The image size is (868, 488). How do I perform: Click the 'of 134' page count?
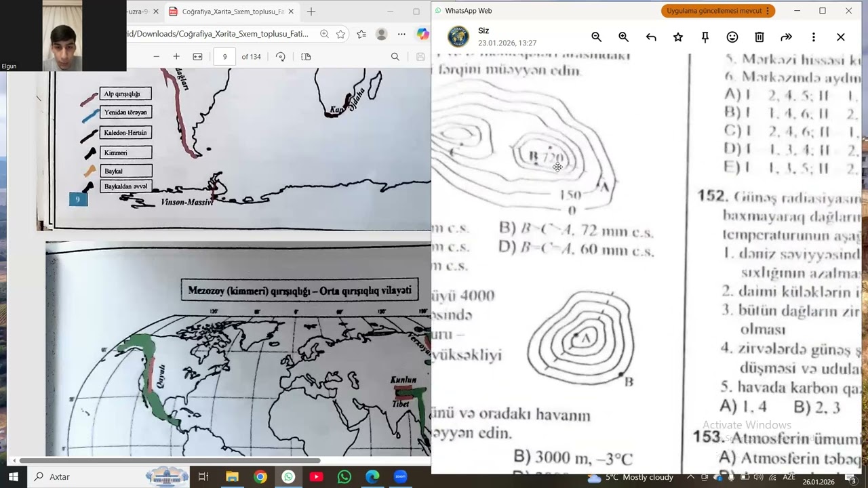[251, 57]
